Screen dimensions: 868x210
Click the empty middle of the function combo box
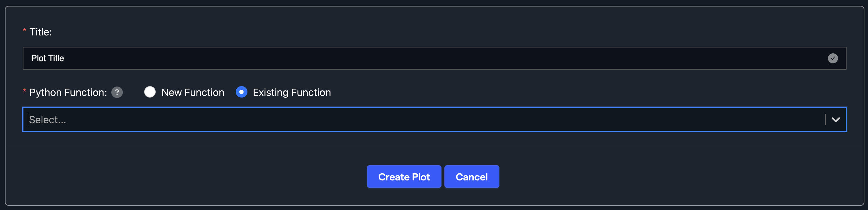[x=438, y=120]
